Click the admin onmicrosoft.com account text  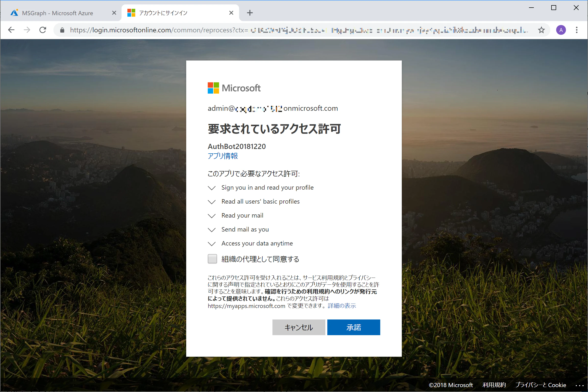pyautogui.click(x=273, y=108)
